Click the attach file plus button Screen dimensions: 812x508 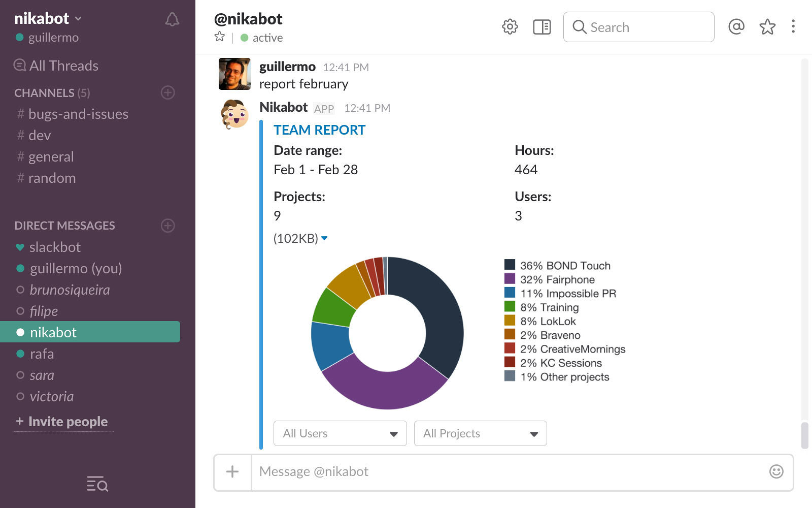pyautogui.click(x=232, y=472)
